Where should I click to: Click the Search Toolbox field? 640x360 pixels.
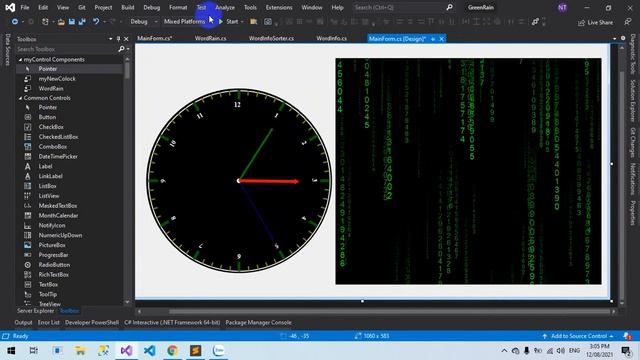(x=67, y=49)
